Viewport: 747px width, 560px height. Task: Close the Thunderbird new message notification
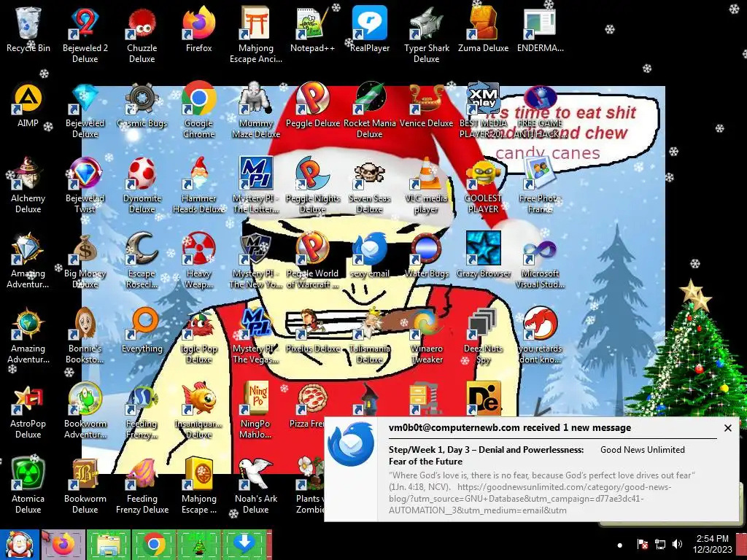[727, 428]
